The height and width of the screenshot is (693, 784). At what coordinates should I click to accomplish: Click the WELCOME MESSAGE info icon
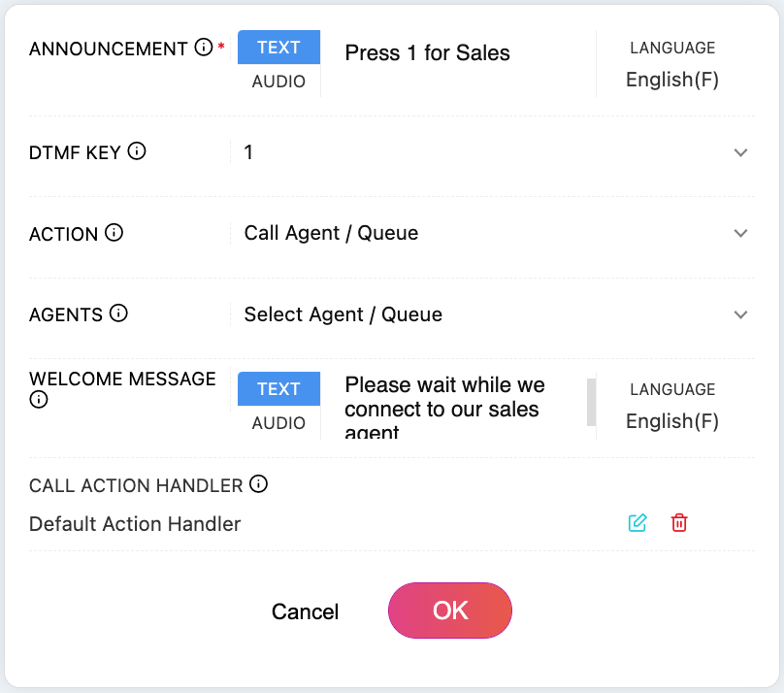coord(39,399)
